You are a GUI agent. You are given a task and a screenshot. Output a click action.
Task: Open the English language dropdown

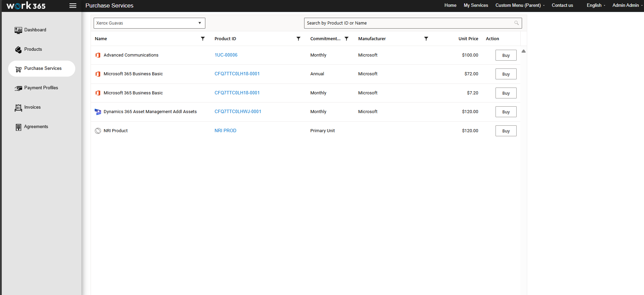(x=596, y=5)
